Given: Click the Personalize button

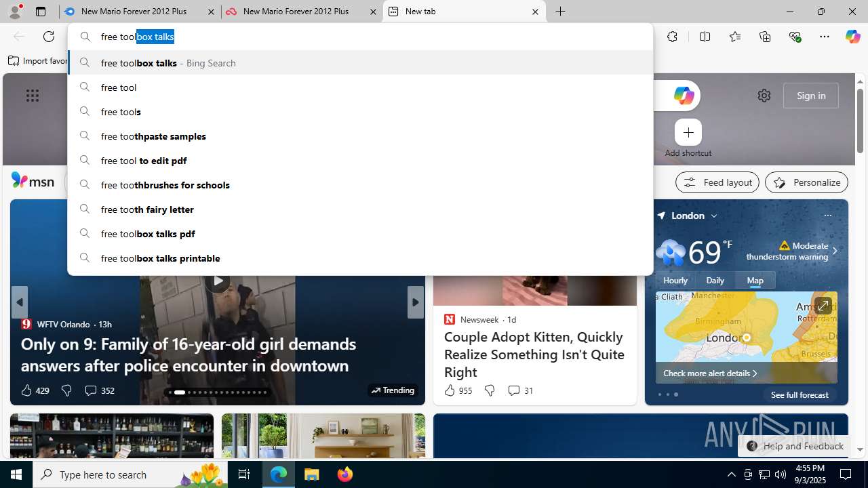Looking at the screenshot, I should 806,182.
